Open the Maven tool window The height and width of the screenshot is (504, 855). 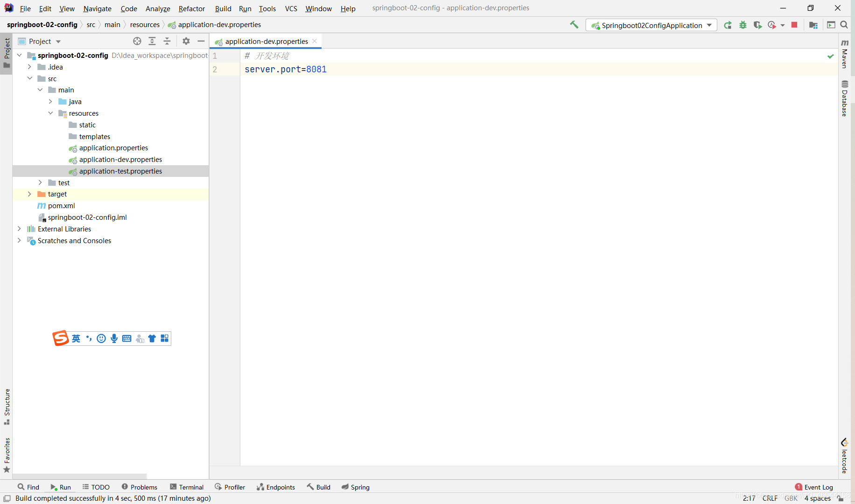click(x=845, y=54)
